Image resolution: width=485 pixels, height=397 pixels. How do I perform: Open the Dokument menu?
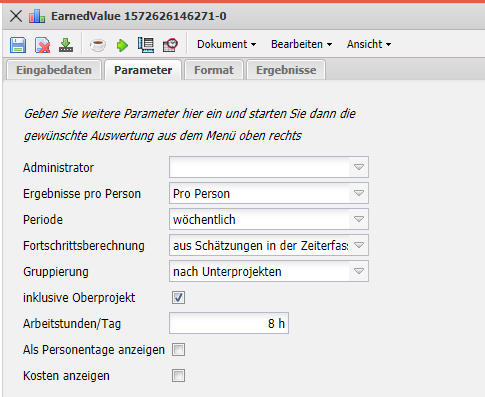point(226,44)
